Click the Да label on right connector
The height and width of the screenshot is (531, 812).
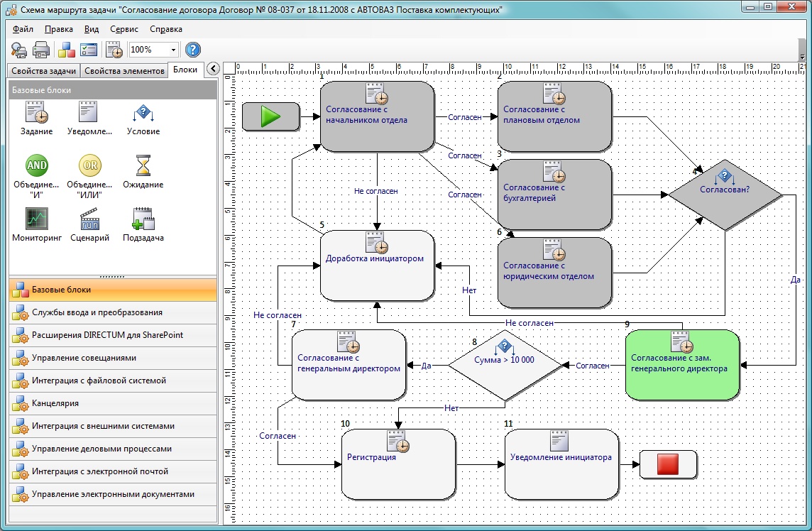[x=796, y=280]
